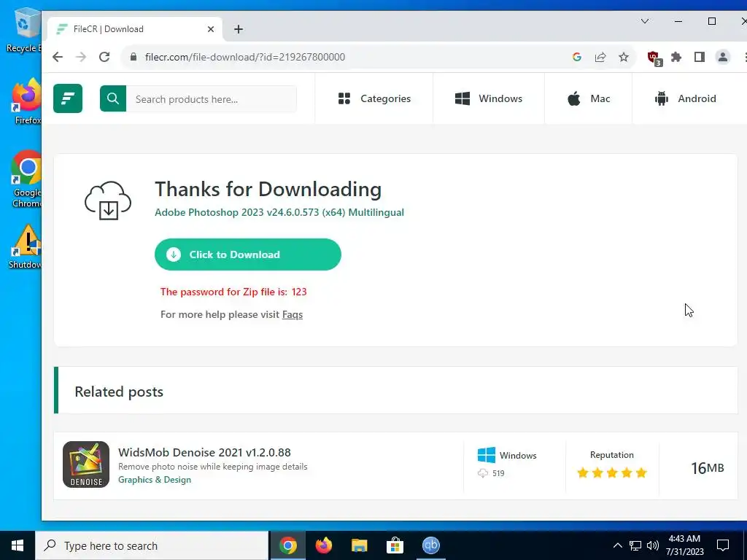Open the Mac section
Screen dimensions: 747x560
pyautogui.click(x=589, y=98)
